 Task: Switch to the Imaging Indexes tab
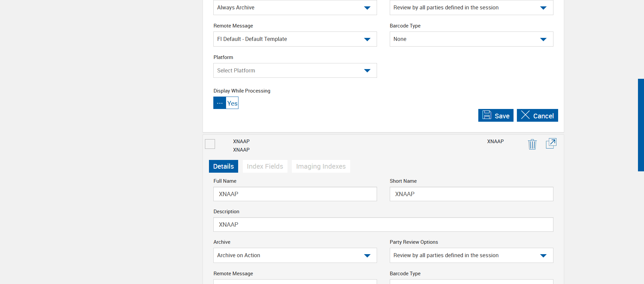(321, 166)
